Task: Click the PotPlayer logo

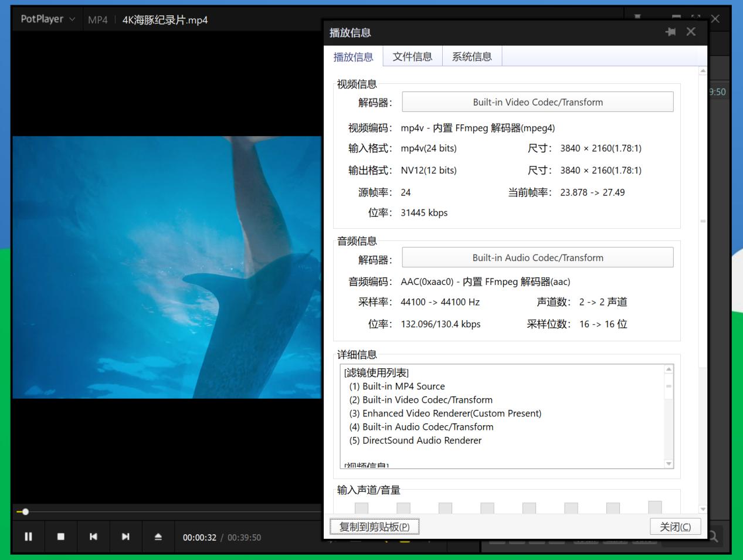Action: click(x=41, y=19)
